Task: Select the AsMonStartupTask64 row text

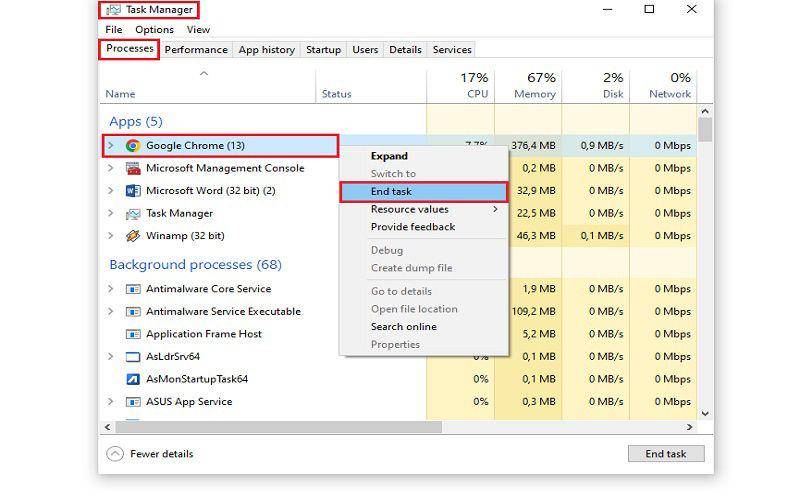Action: pos(197,379)
